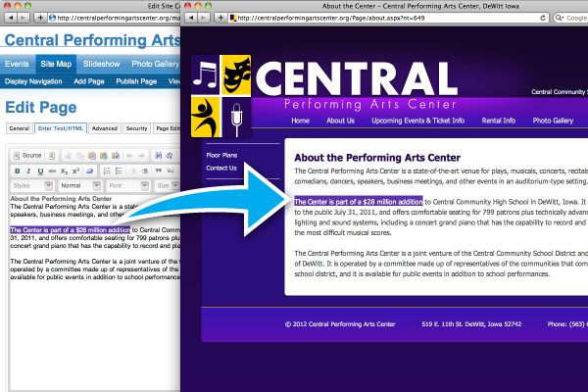
Task: Switch to the Security tab
Action: click(136, 128)
